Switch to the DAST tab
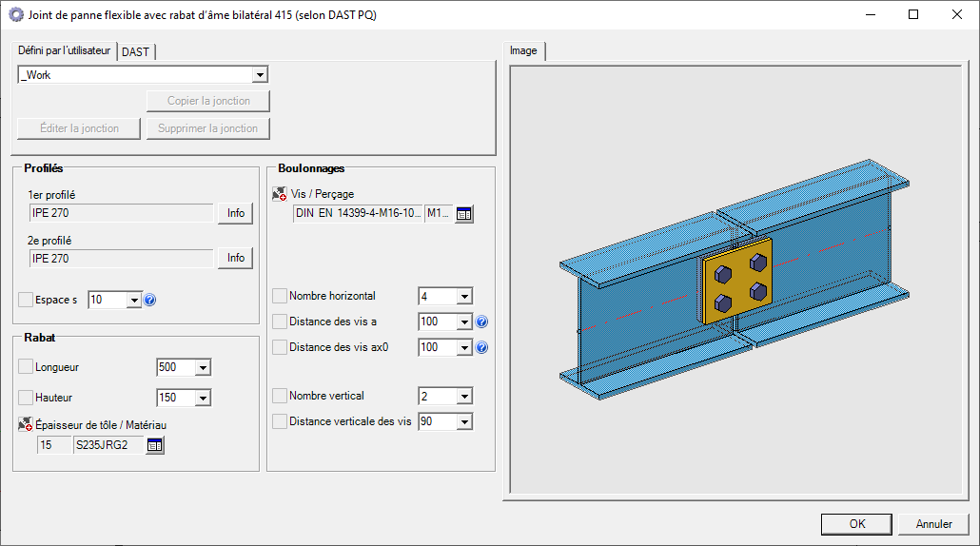Image resolution: width=980 pixels, height=546 pixels. [x=136, y=51]
